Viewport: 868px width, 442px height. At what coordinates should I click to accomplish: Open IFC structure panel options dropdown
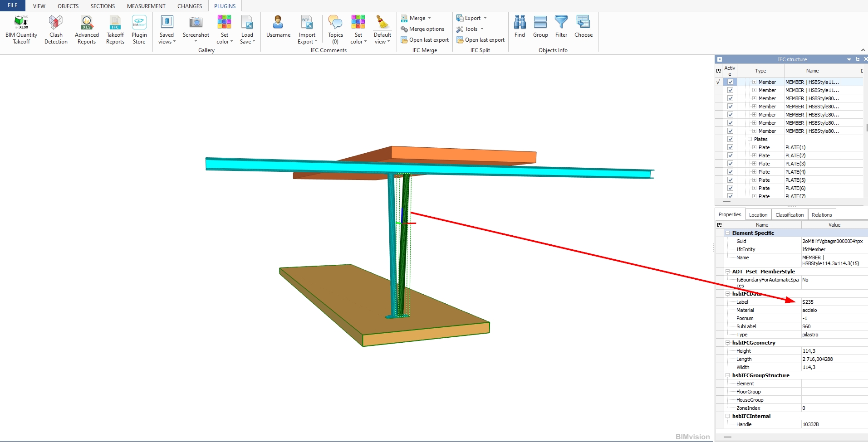pos(849,59)
